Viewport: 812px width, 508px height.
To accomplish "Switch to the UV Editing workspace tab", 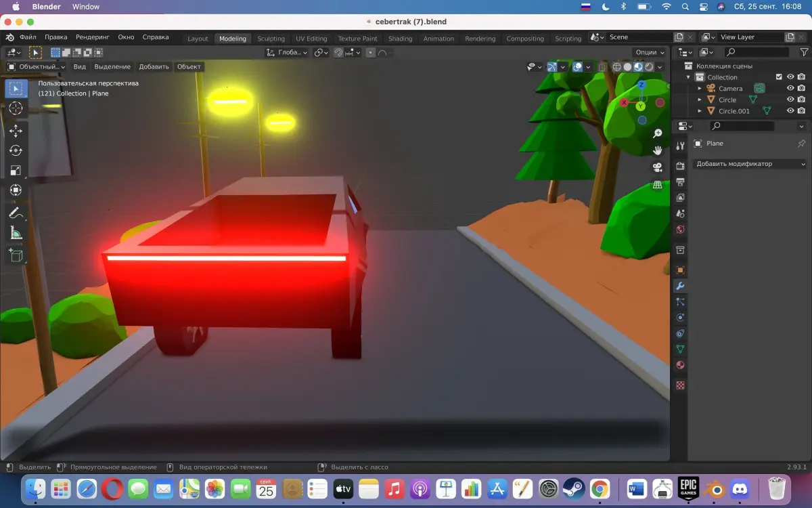I will (311, 39).
